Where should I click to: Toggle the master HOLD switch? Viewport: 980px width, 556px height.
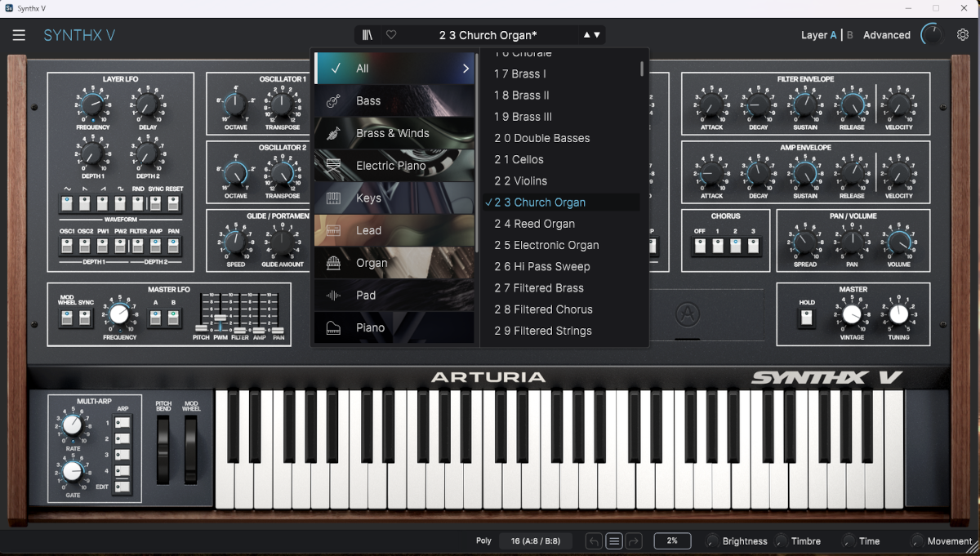click(807, 318)
